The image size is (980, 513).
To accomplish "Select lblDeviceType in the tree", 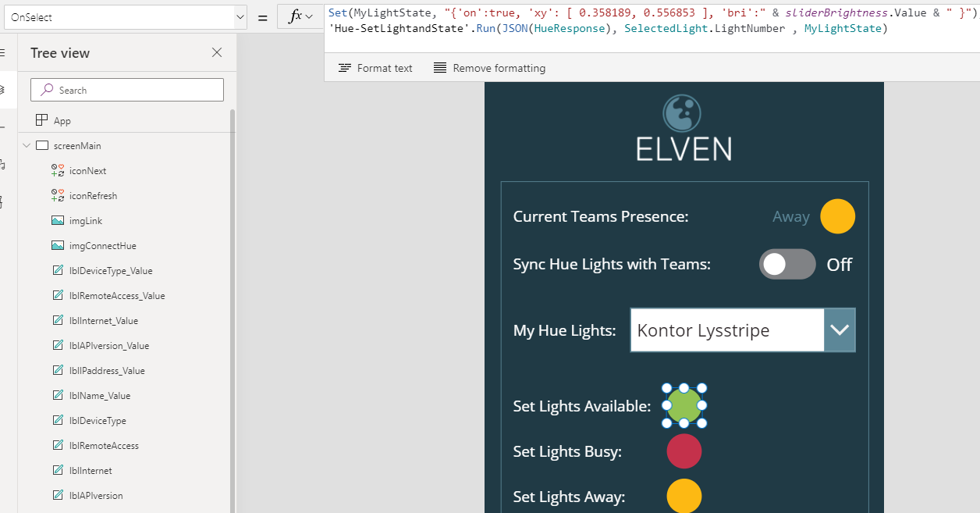I will click(98, 421).
